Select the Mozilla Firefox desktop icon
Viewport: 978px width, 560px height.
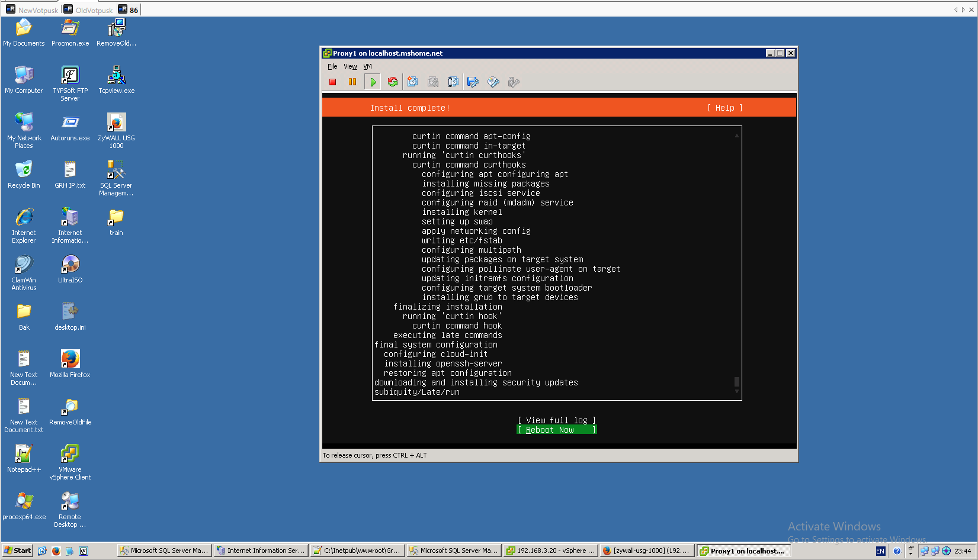click(x=70, y=364)
